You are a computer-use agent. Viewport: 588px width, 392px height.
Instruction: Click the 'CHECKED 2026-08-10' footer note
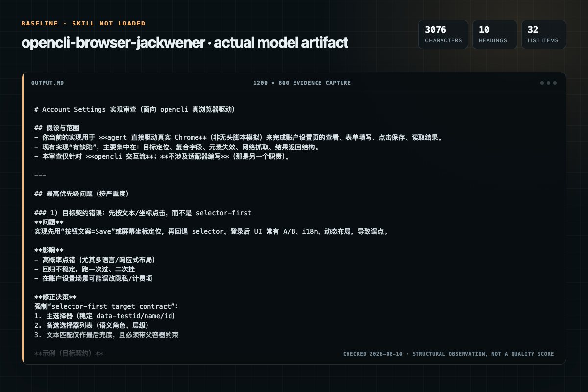448,354
